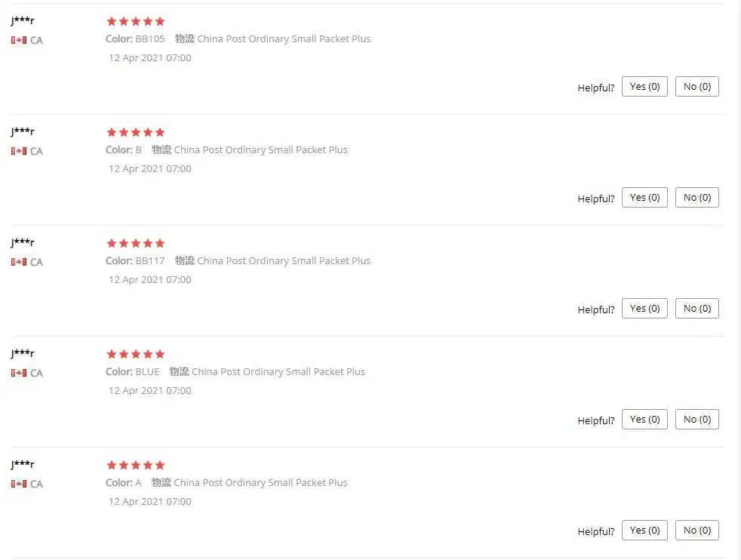Mark the BB105 review as helpful with Yes

click(644, 87)
